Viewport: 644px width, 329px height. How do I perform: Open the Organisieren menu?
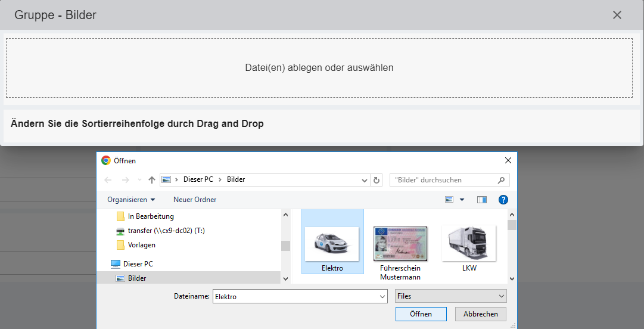pos(131,200)
